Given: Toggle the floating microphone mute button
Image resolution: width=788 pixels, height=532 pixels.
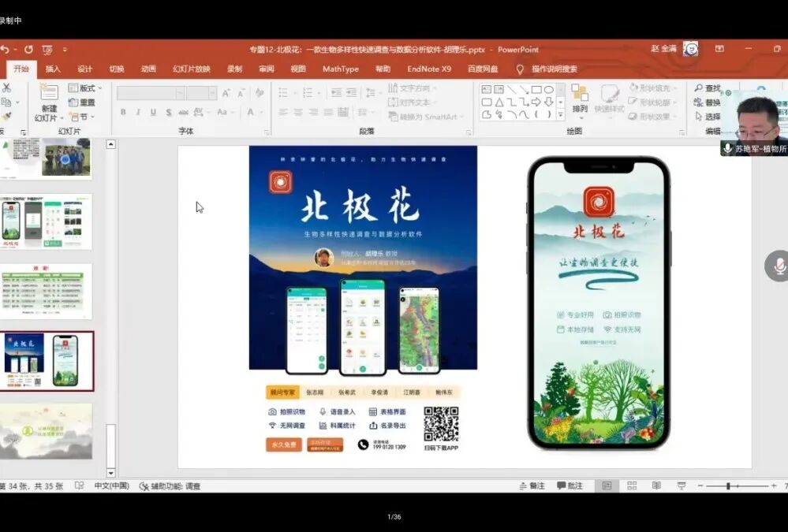Looking at the screenshot, I should click(779, 266).
